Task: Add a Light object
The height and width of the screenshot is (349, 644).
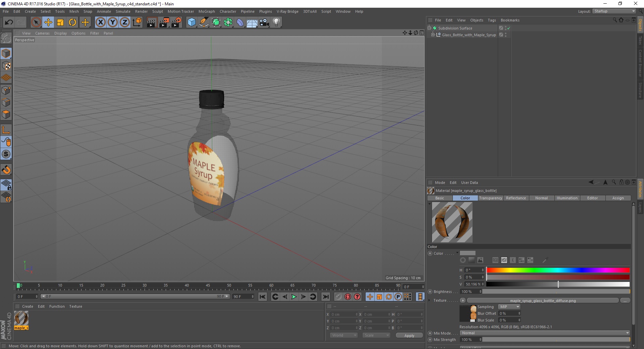Action: 276,22
